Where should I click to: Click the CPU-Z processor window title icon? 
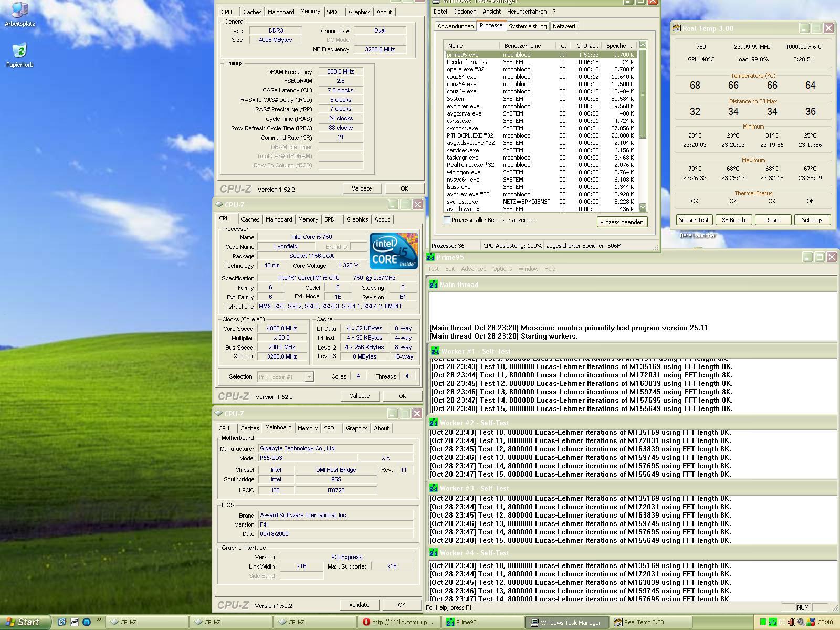coord(219,205)
